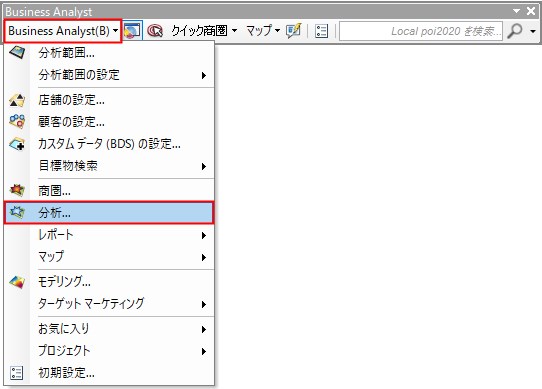
Task: Expand マップ submenu in menu
Action: click(x=109, y=257)
